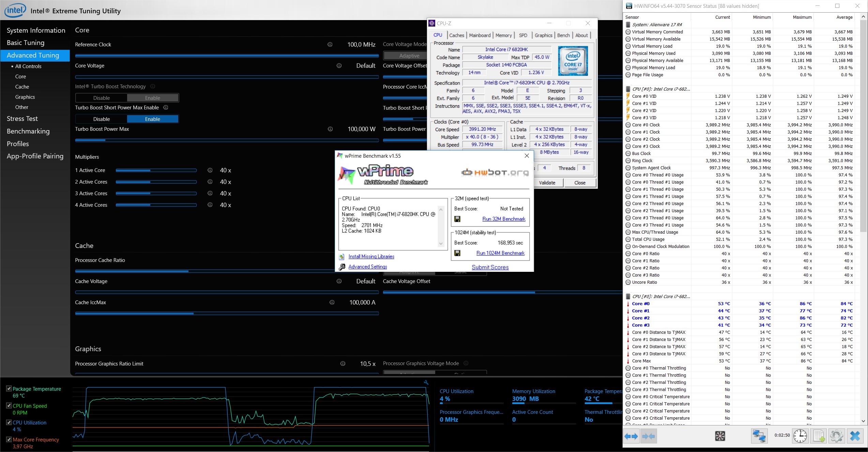
Task: Click info icon for Turbo Boost Short Power Max Enable
Action: click(x=166, y=108)
